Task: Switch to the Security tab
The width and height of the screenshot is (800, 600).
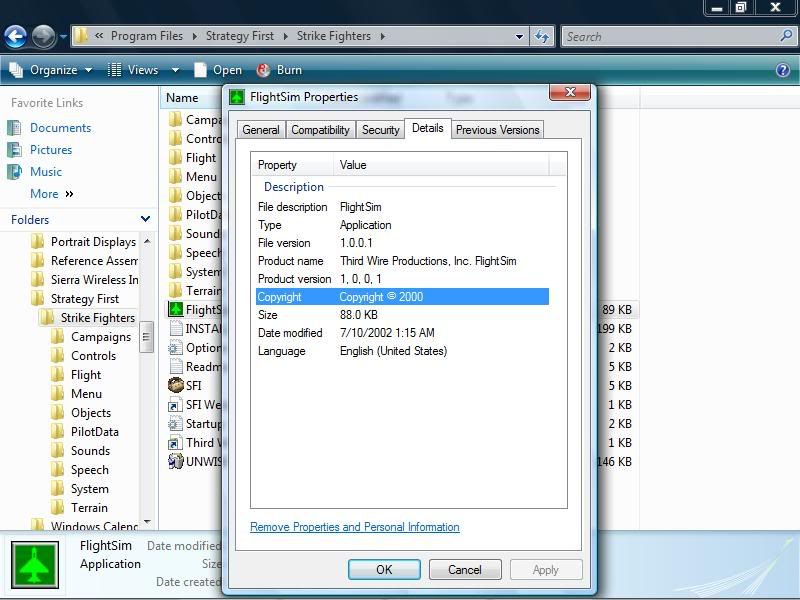Action: click(x=381, y=130)
